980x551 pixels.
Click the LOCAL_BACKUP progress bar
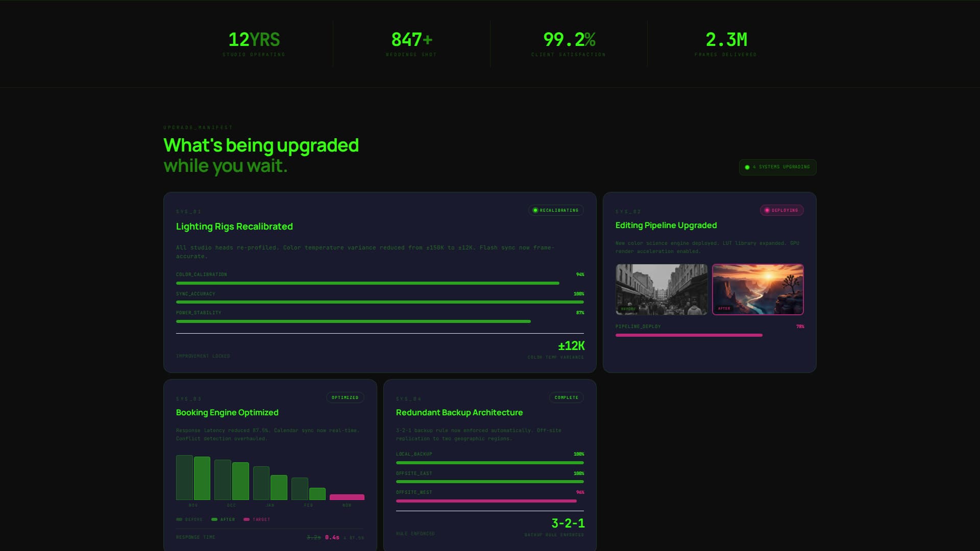(x=490, y=463)
